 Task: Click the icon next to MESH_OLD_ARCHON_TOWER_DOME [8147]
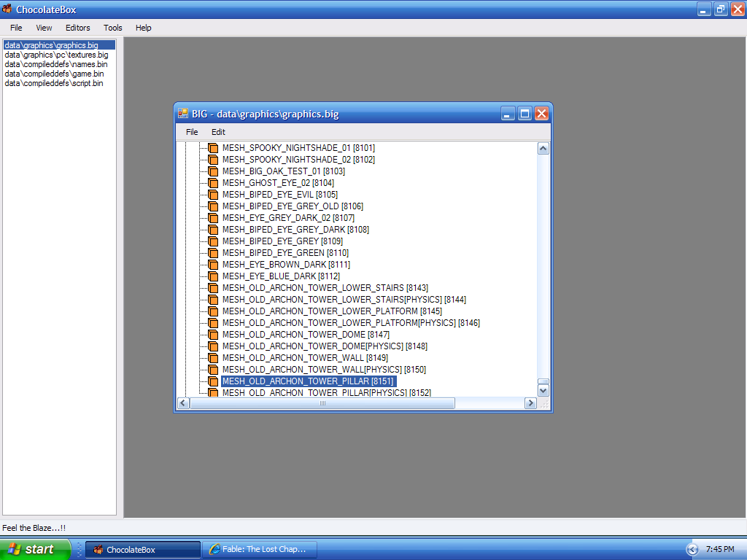pos(213,335)
